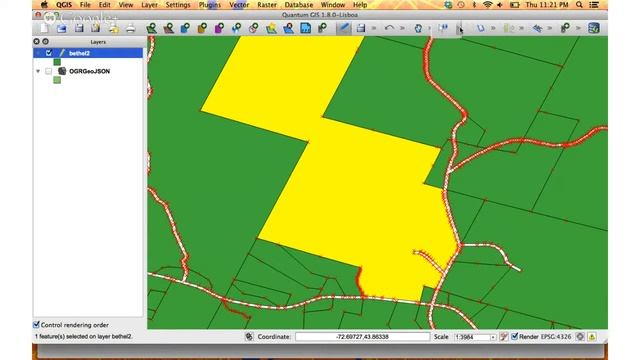Screen dimensions: 640x360
Task: Click the yellow warning messages icon
Action: [592, 337]
